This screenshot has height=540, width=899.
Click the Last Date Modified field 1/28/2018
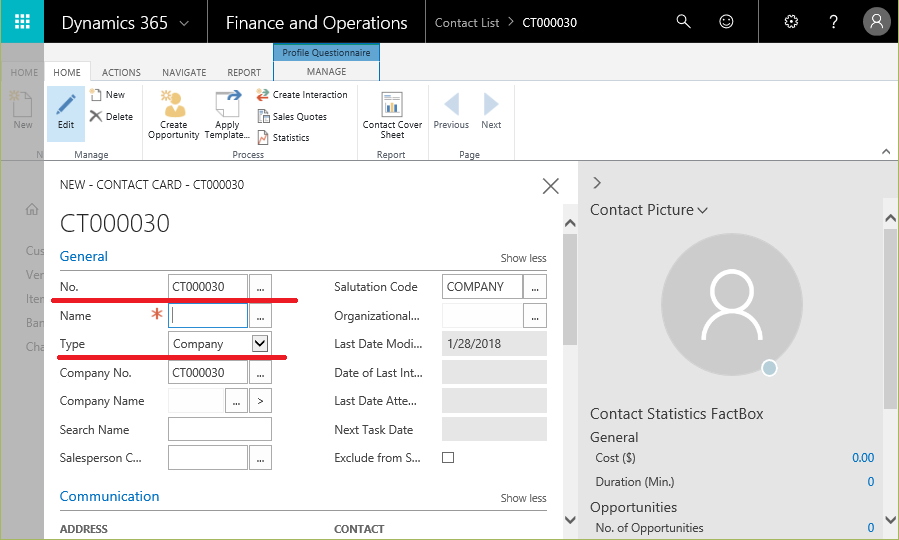point(494,343)
